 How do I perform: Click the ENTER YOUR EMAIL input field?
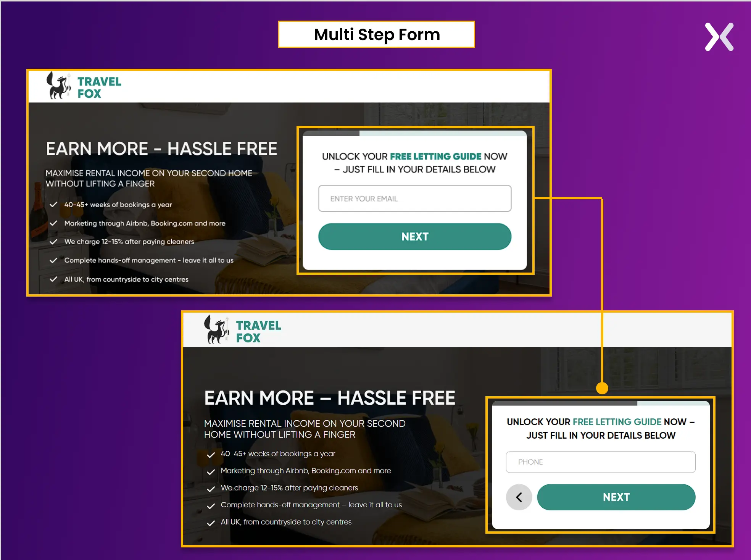tap(414, 199)
